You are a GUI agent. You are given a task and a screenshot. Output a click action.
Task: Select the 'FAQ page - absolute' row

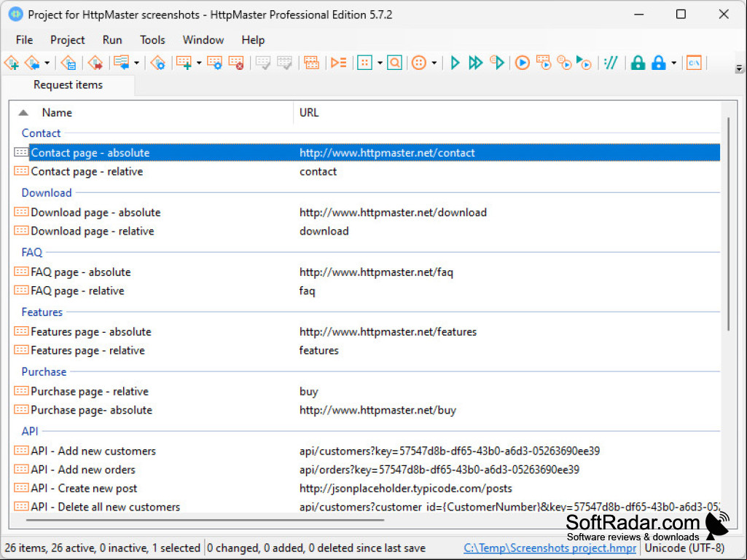[x=367, y=272]
